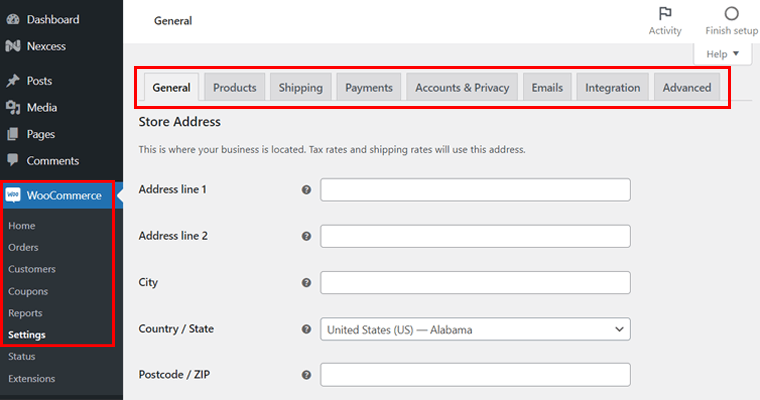Click help icon beside Postcode / ZIP
Screen dimensions: 760x400
coord(306,375)
